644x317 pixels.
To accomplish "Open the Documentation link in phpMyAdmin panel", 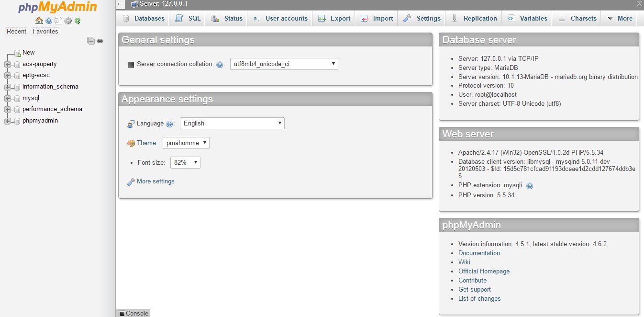I will click(x=479, y=253).
